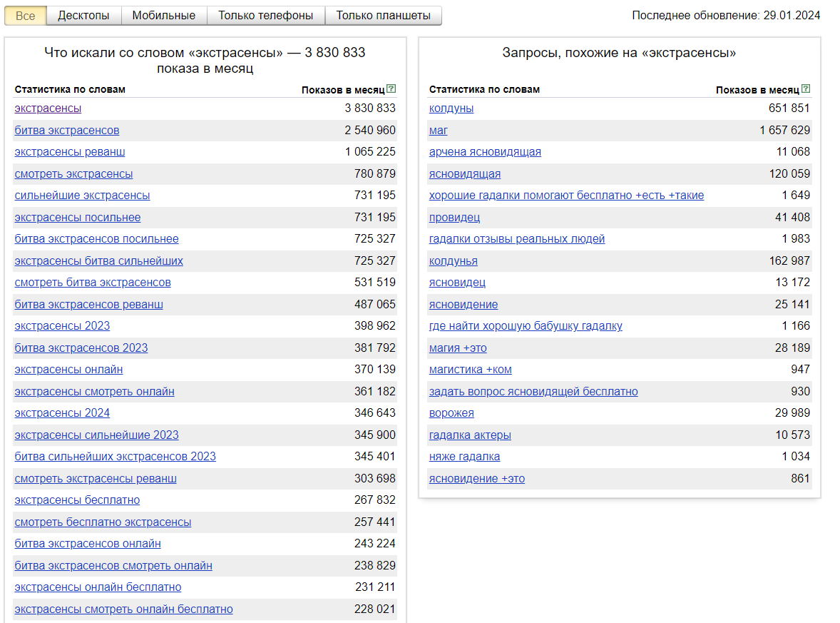Click the help icon beside right "Показов в месяц"

(x=806, y=88)
